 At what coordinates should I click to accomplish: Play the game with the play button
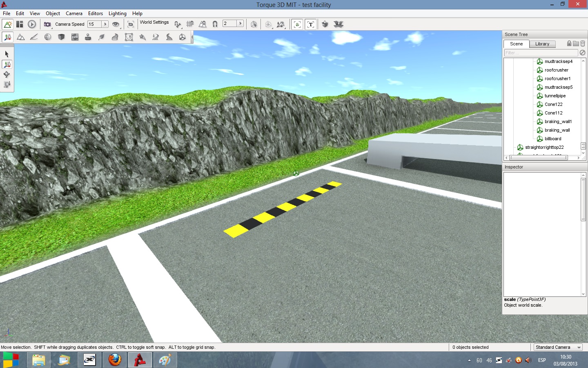pos(32,24)
